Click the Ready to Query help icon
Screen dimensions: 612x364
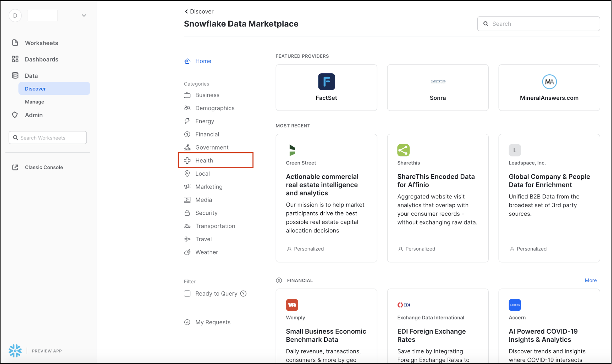click(243, 294)
